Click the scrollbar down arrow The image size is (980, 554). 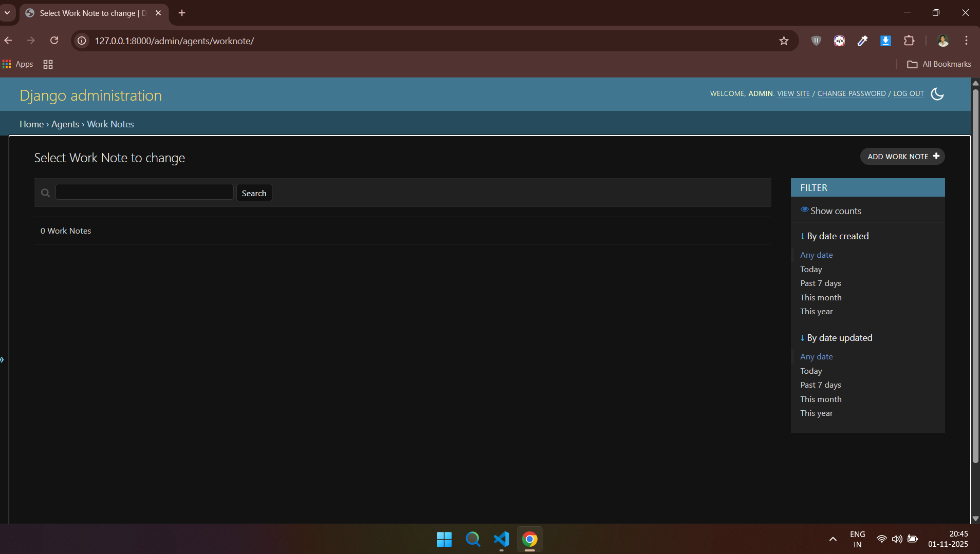click(x=975, y=519)
